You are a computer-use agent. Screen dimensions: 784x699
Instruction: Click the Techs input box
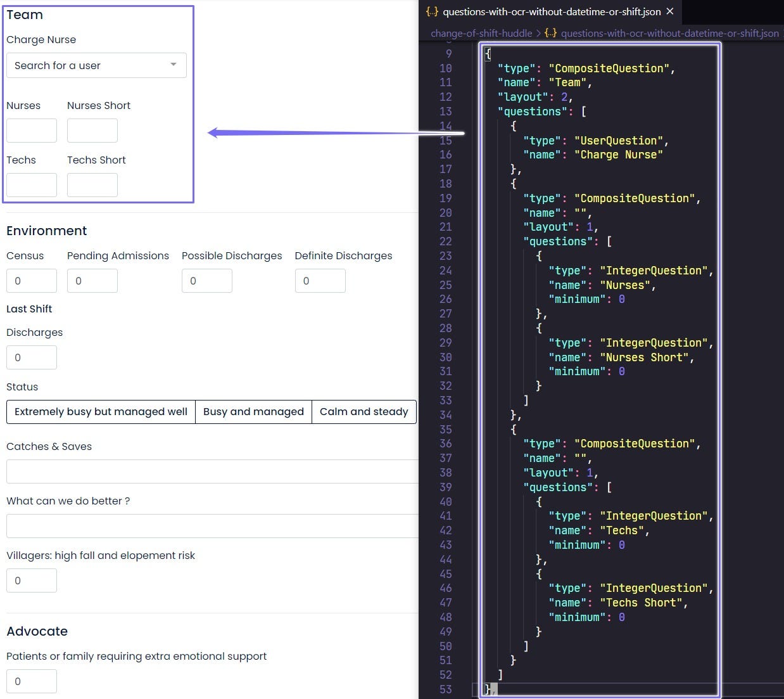(32, 185)
